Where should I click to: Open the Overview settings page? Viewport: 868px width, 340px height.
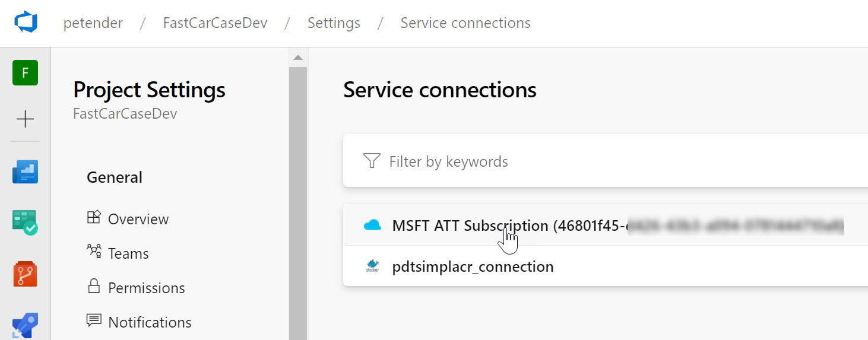pos(138,219)
